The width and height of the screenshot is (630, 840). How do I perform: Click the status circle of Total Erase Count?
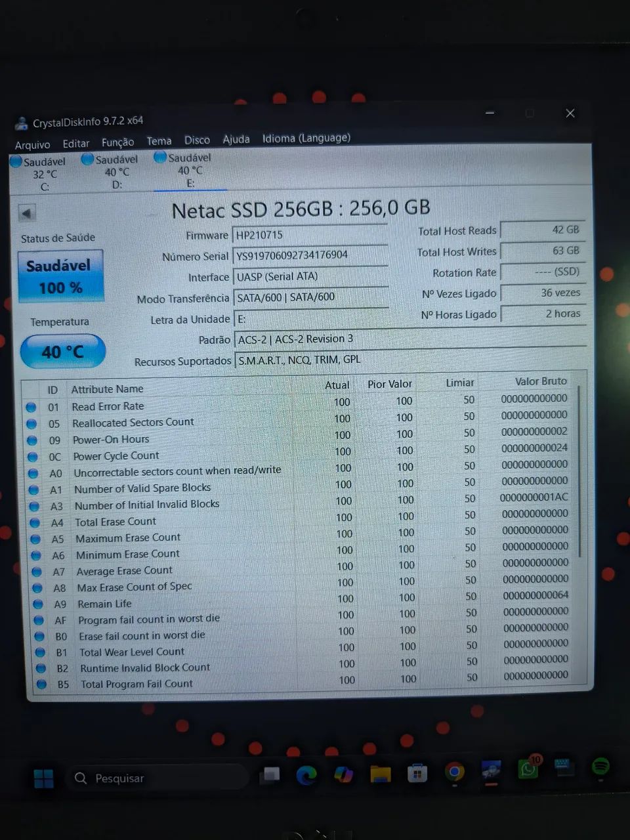point(35,522)
